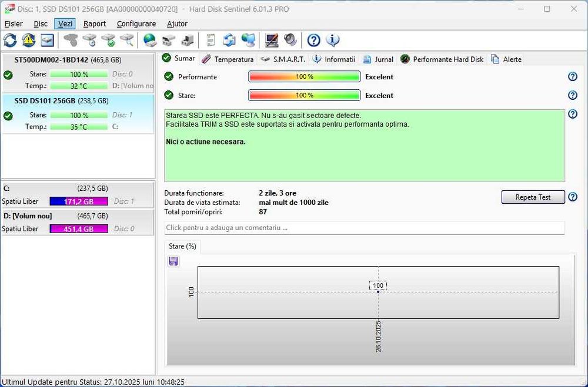Click the C: free space bar 171,2 GB

coord(79,201)
